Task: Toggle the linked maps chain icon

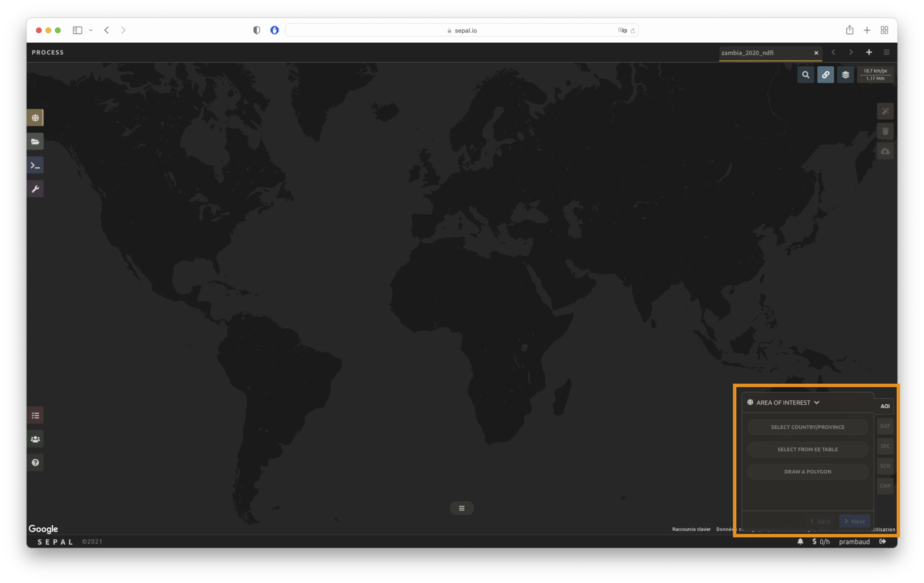Action: point(825,75)
